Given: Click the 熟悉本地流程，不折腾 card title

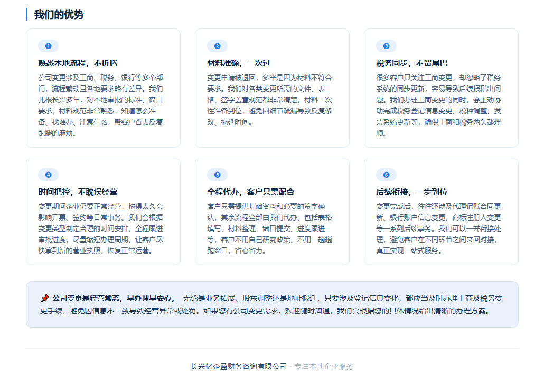Looking at the screenshot, I should tap(78, 63).
